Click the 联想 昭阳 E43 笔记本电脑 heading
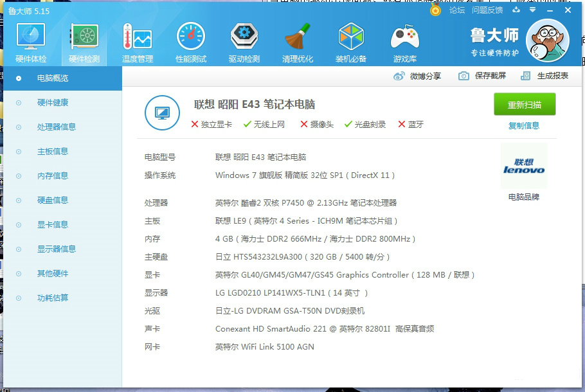This screenshot has height=392, width=585. tap(255, 105)
